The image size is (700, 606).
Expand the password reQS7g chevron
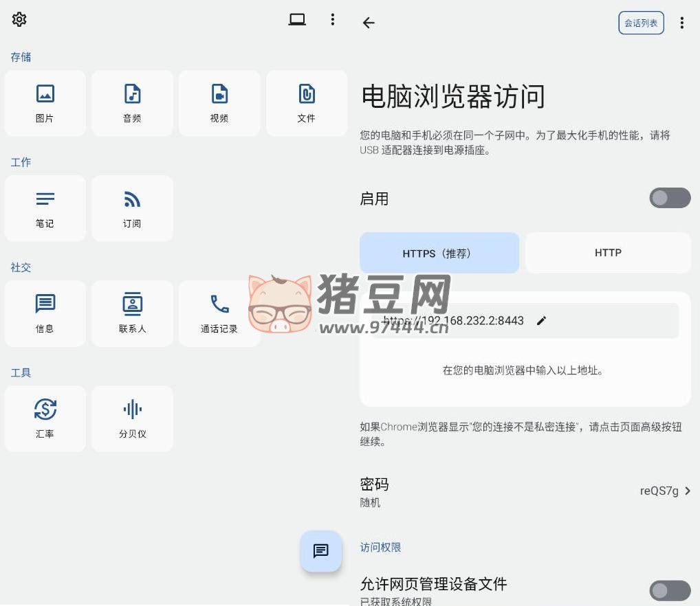[688, 491]
